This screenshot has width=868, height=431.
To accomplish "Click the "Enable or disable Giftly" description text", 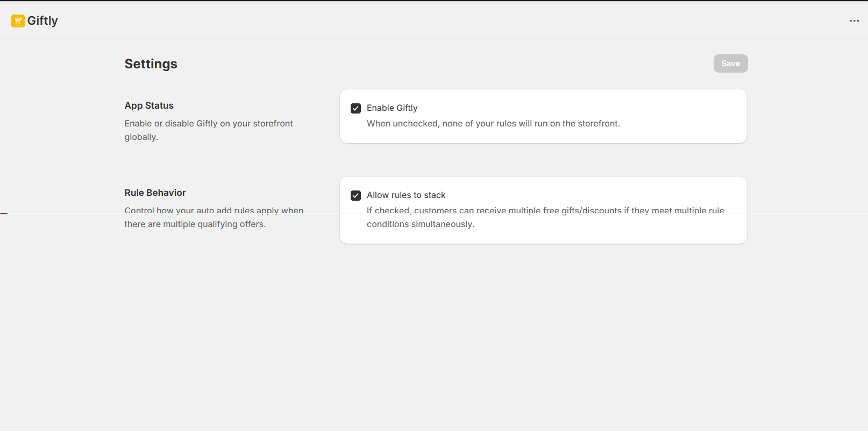I will 209,124.
